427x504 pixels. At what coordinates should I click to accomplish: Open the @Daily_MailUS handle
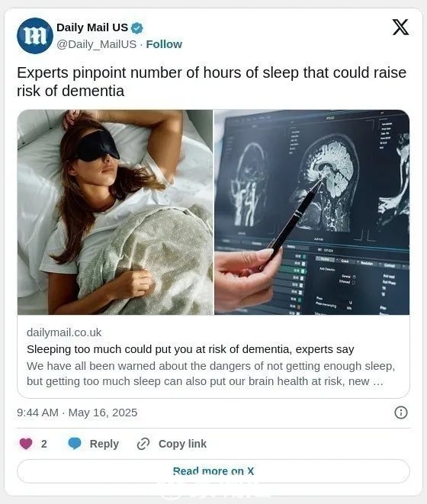(97, 44)
